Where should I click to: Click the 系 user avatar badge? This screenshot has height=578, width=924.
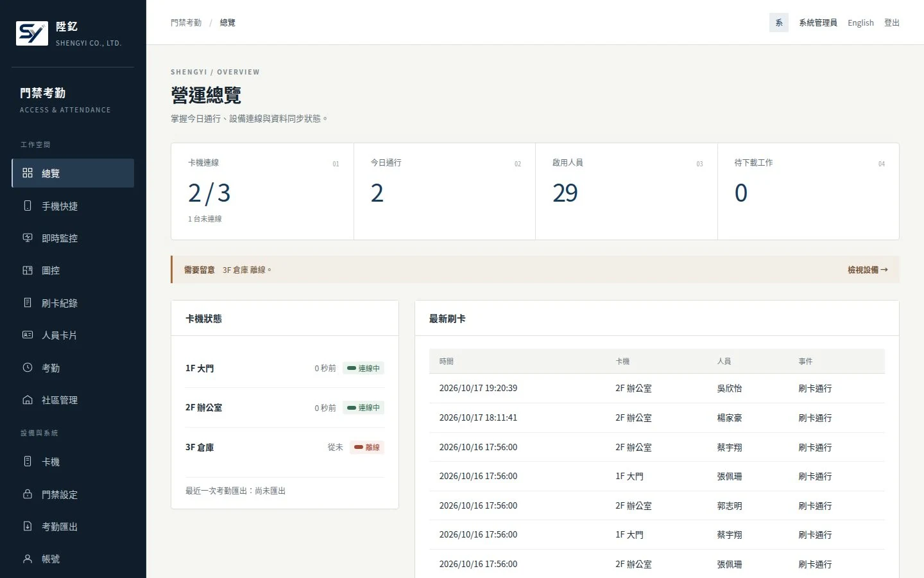click(779, 22)
